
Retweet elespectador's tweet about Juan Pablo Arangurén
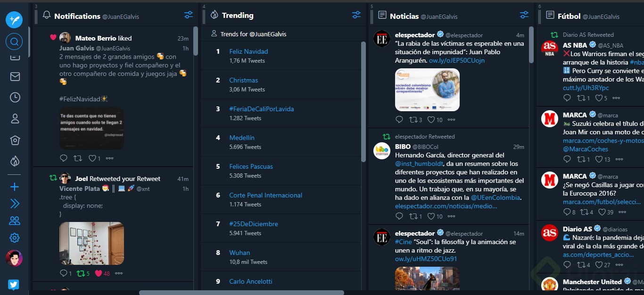point(413,119)
